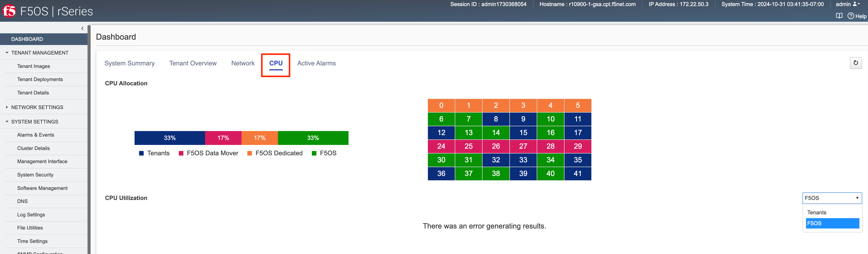Open File Utilities page
The width and height of the screenshot is (868, 254).
[30, 228]
